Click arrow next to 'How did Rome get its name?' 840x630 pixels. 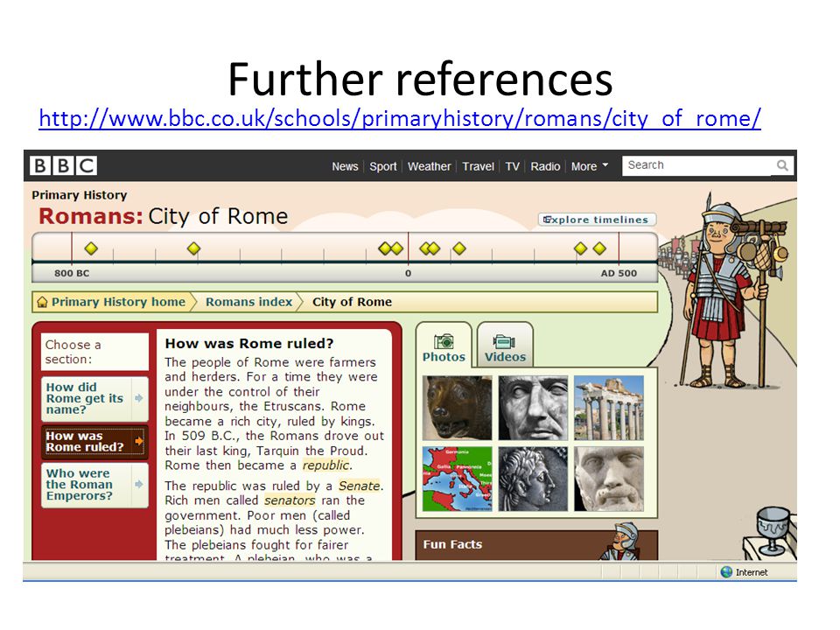click(139, 398)
